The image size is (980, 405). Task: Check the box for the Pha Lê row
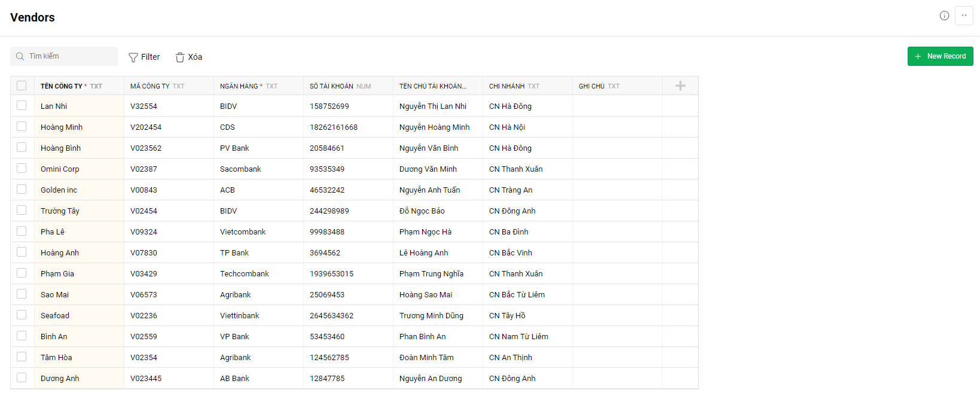coord(22,231)
